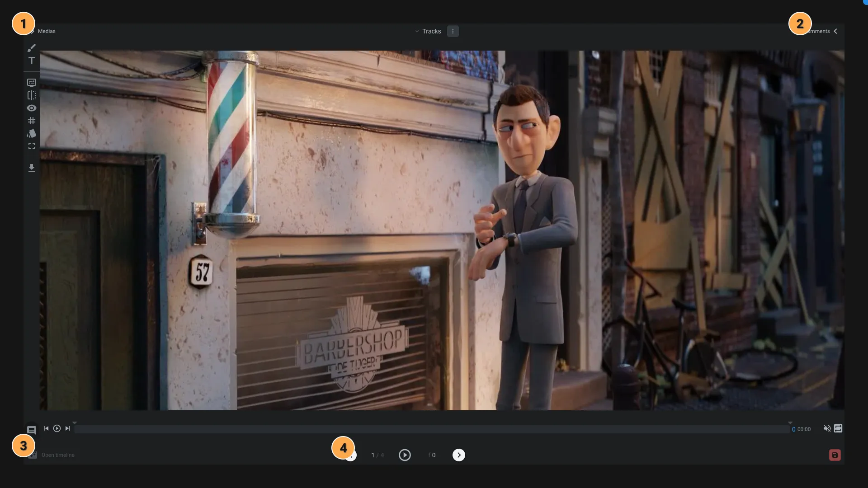Activate the split compare view icon
Viewport: 868px width, 488px height.
[32, 95]
